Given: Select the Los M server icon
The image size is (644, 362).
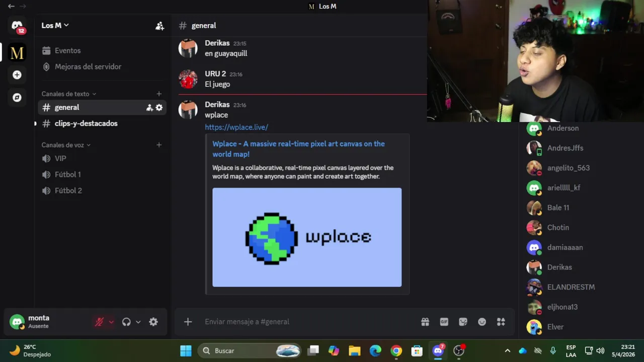Looking at the screenshot, I should point(17,53).
